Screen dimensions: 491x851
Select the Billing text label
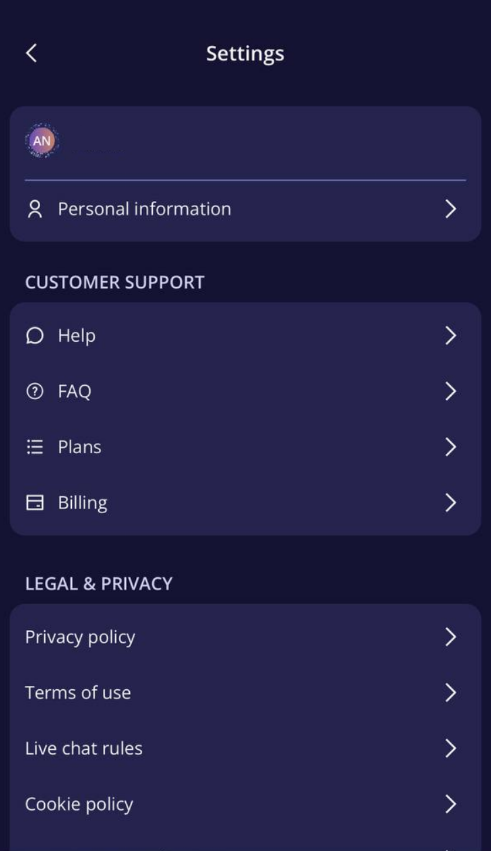click(x=82, y=503)
